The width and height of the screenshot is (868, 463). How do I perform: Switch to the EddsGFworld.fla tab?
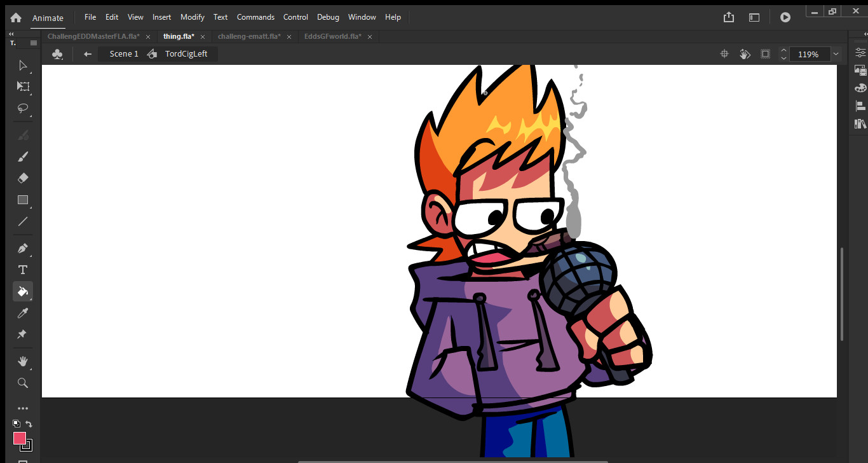(332, 36)
